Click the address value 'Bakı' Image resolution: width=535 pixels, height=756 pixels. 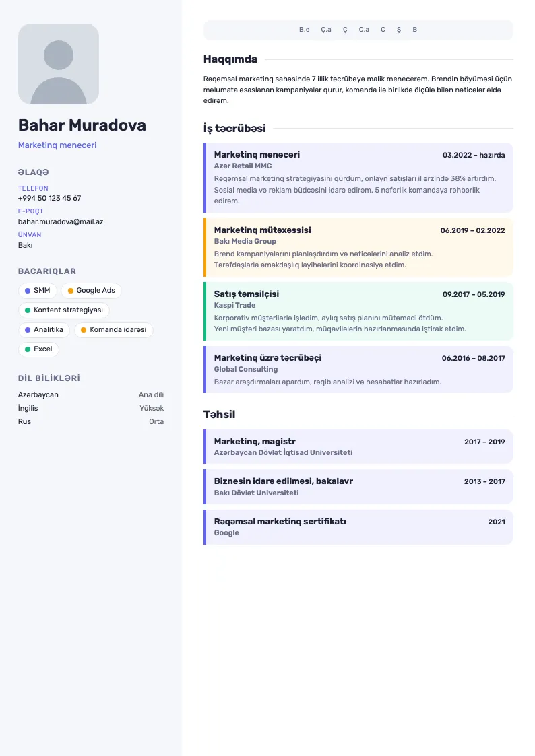tap(25, 245)
